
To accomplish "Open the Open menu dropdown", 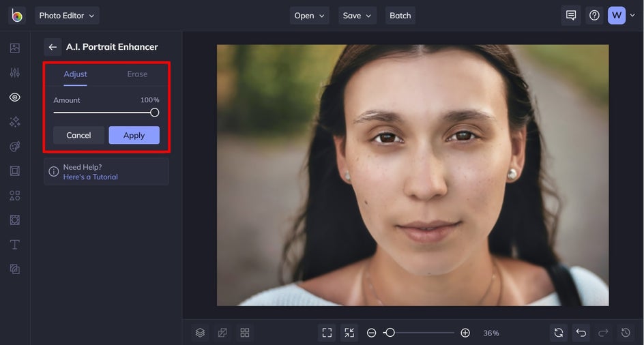I will [309, 16].
